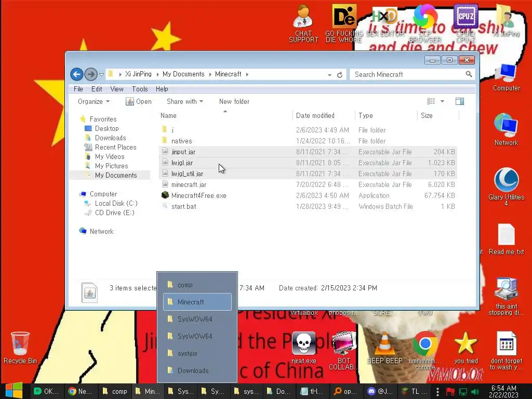Select the Minecraft4Free.exe file
Viewport: 532px width, 399px height.
pos(308,195)
